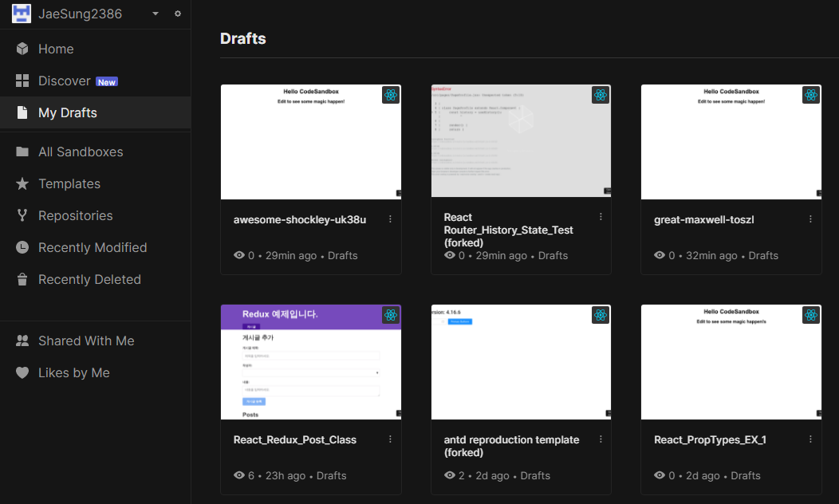Click the New badge next to Discover
This screenshot has height=504, width=839.
107,82
